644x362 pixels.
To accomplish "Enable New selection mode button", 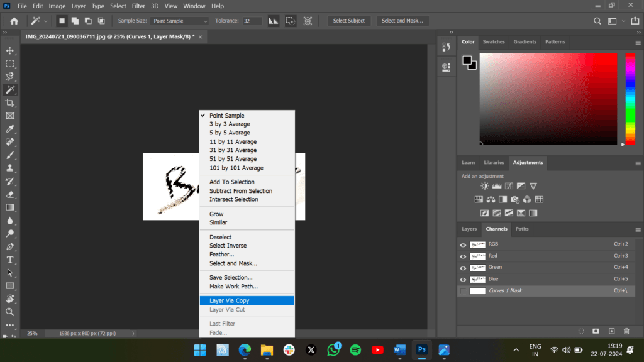I will tap(62, 21).
